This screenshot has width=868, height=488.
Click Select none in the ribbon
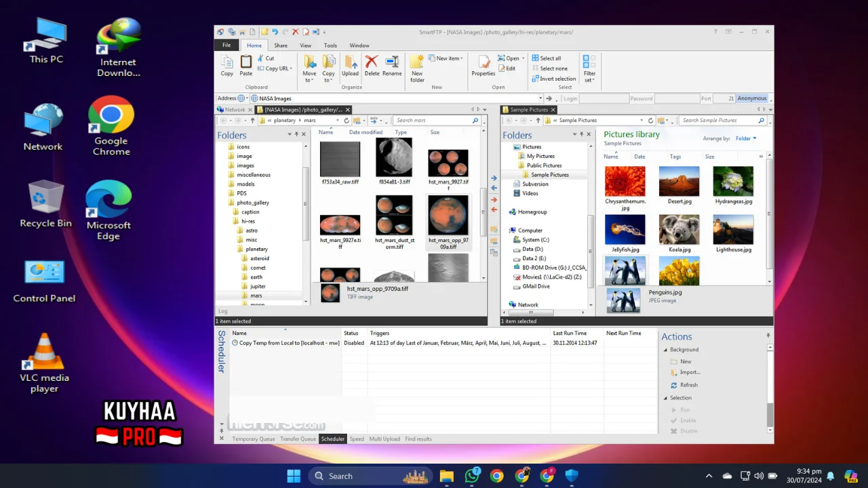[x=549, y=68]
